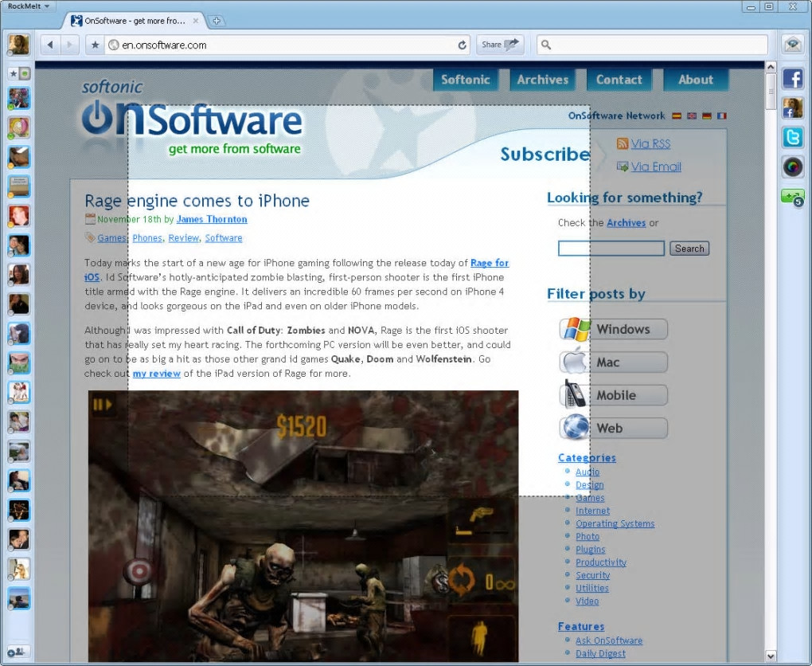Select the Spanish flag language

click(x=677, y=116)
